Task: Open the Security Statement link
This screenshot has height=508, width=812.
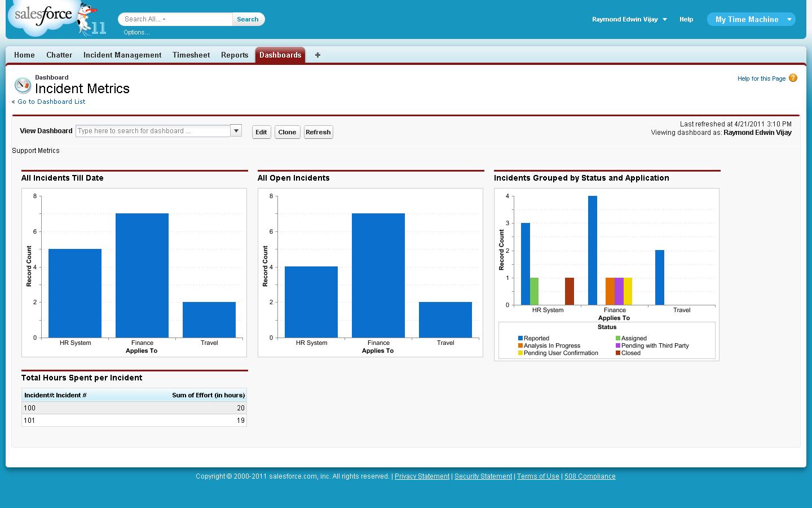Action: 483,476
